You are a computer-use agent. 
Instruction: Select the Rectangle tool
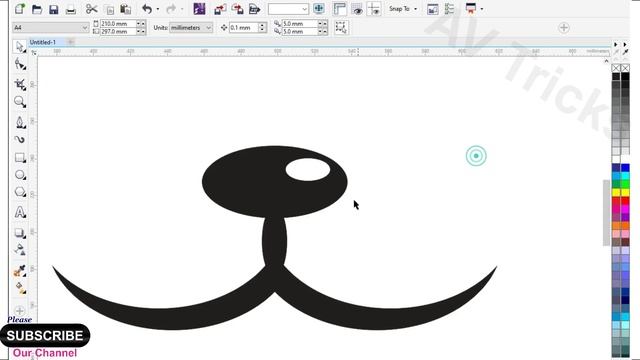tap(20, 158)
